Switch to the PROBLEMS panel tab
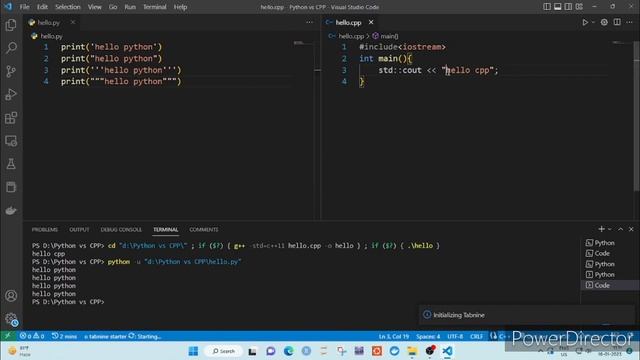The image size is (640, 360). pos(45,229)
